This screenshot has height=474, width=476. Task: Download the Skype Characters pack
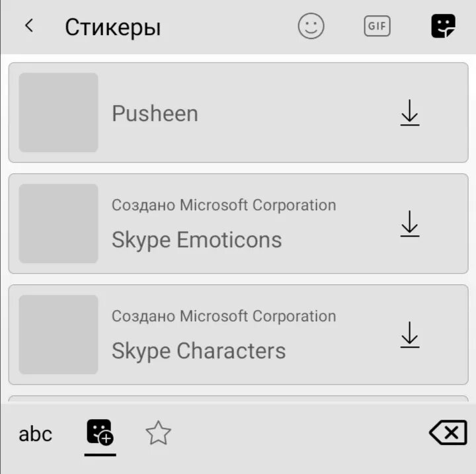tap(410, 335)
